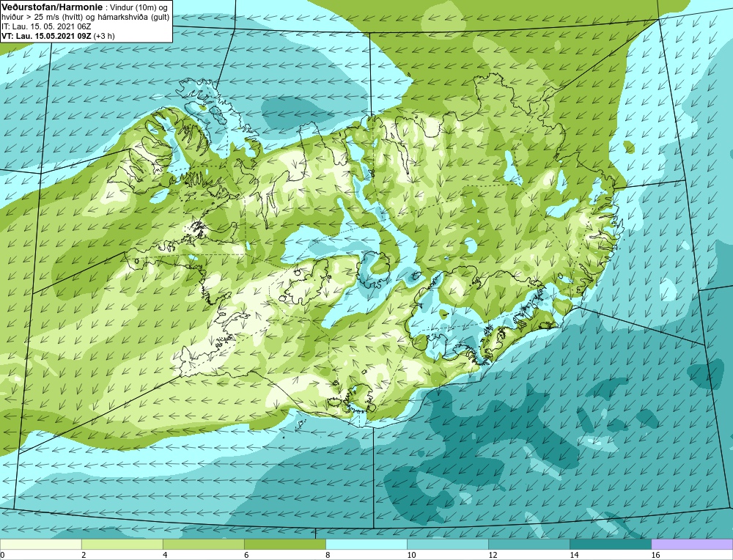
Task: Click the legend scale label "6"
Action: [x=246, y=555]
